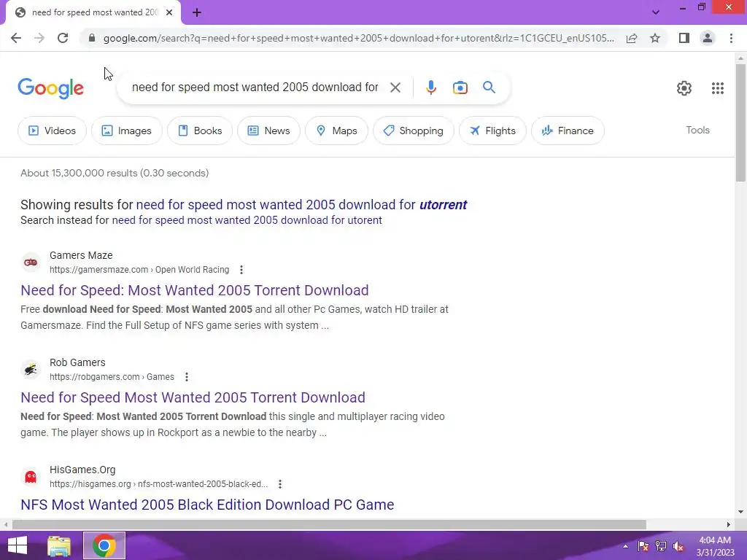This screenshot has height=560, width=747.
Task: Open the gamersmaze.com URL breadcrumb
Action: (x=139, y=270)
